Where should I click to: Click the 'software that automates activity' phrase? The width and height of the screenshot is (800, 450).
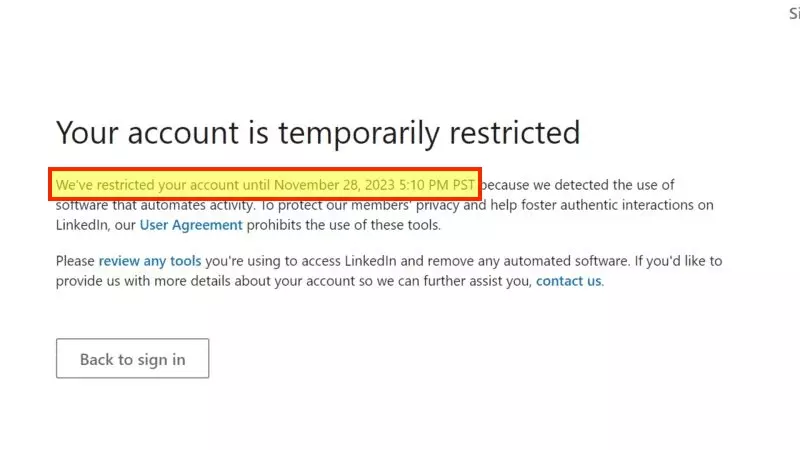(x=150, y=205)
